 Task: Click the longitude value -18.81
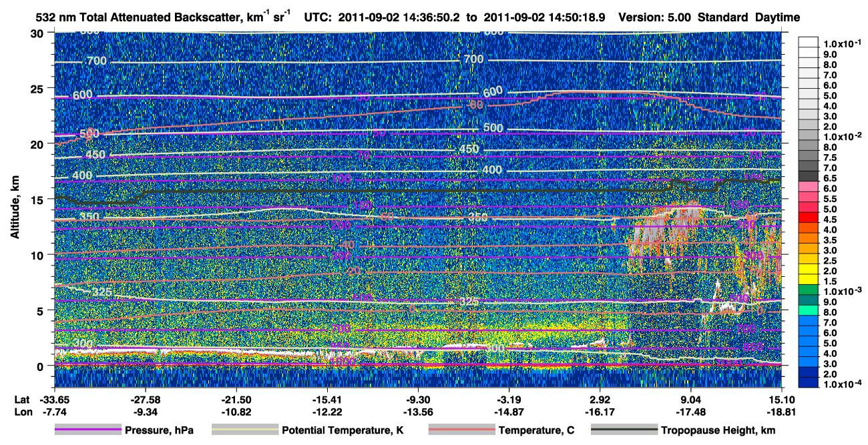tap(782, 412)
